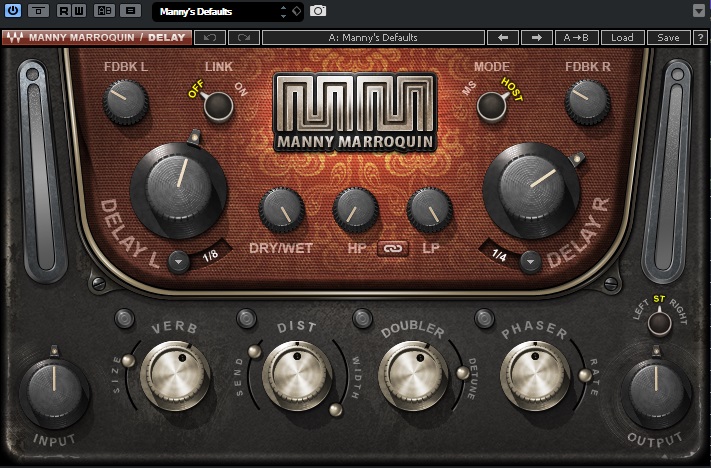This screenshot has height=468, width=711.
Task: Click the camera snapshot icon
Action: pos(318,10)
